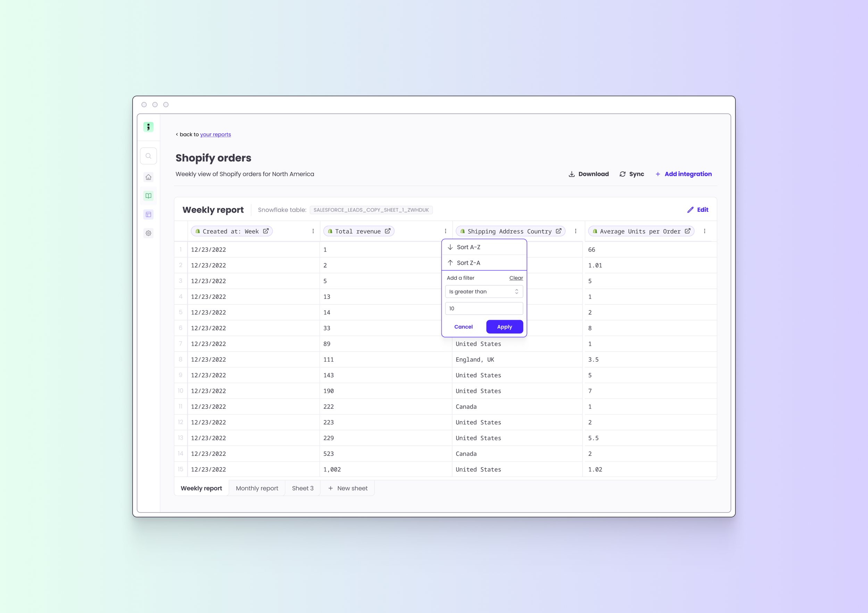Open kebab menu on Created at: Week column
This screenshot has height=613, width=868.
(x=313, y=231)
